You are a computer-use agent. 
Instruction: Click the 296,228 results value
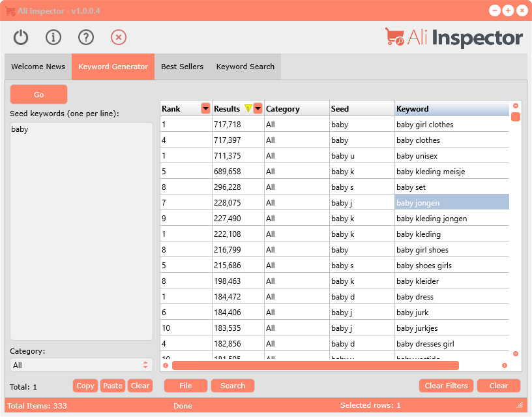click(228, 187)
